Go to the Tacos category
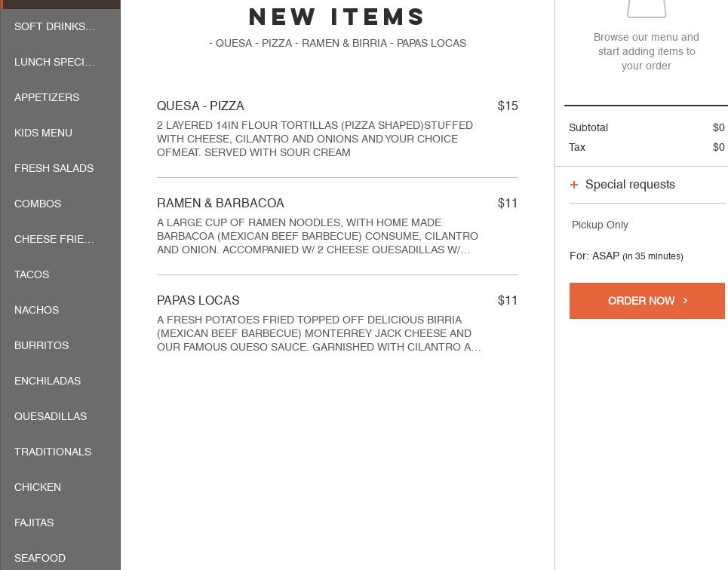 tap(32, 274)
